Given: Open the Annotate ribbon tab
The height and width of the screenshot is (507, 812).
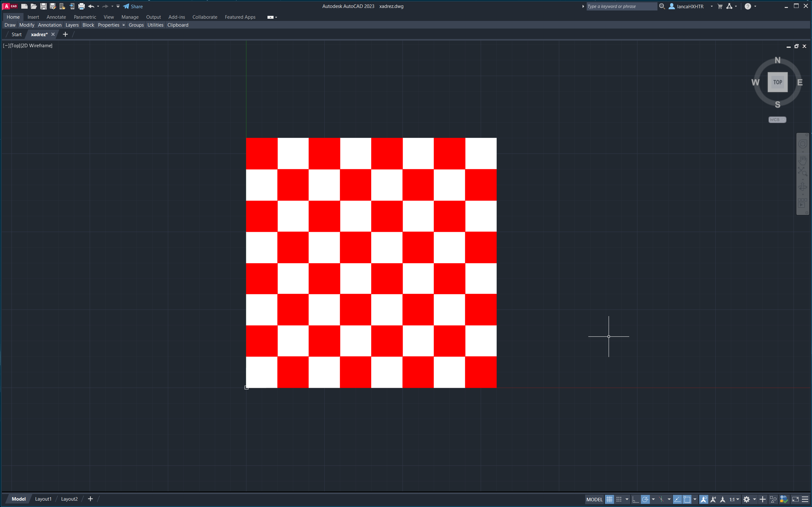Looking at the screenshot, I should coord(56,17).
